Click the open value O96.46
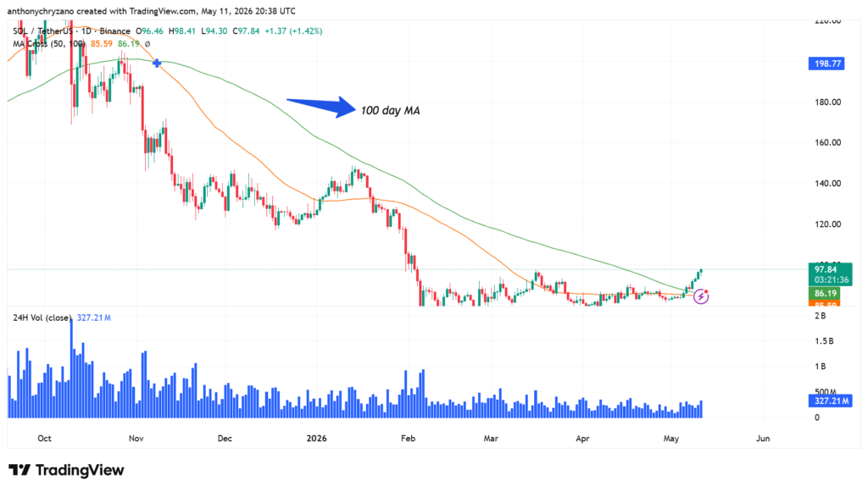Viewport: 868px width, 492px height. click(x=149, y=31)
